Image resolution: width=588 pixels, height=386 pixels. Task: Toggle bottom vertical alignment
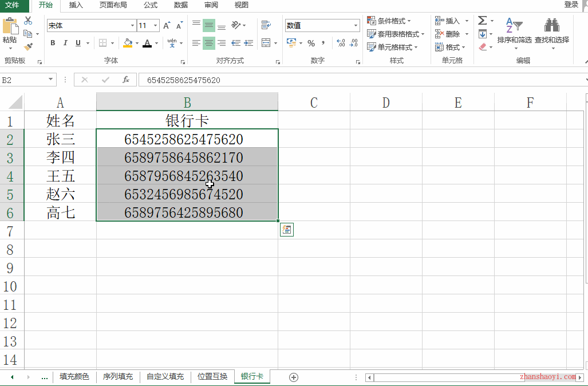click(222, 25)
